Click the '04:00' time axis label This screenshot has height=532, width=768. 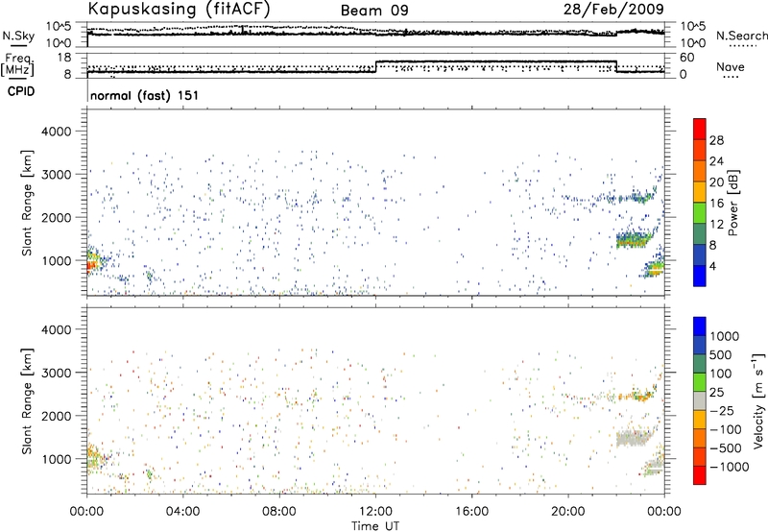tap(182, 511)
